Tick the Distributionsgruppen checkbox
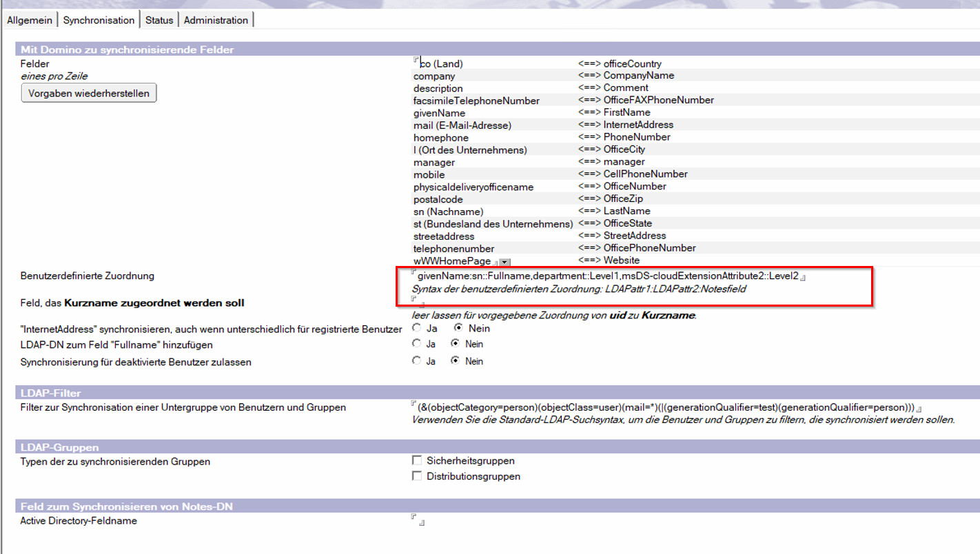This screenshot has width=980, height=554. (x=417, y=475)
